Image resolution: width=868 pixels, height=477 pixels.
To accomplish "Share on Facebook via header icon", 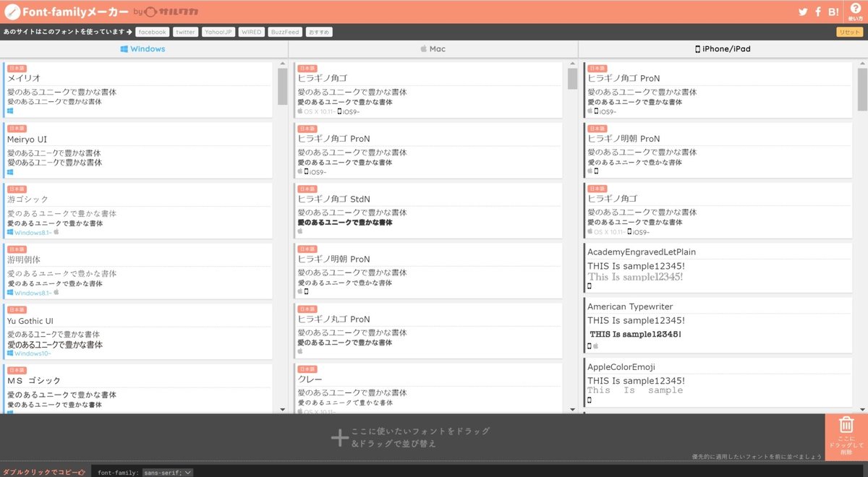I will 818,12.
